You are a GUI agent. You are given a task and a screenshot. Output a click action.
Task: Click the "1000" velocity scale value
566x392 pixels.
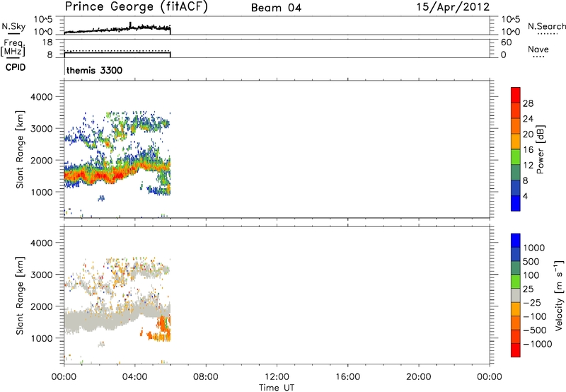click(534, 248)
